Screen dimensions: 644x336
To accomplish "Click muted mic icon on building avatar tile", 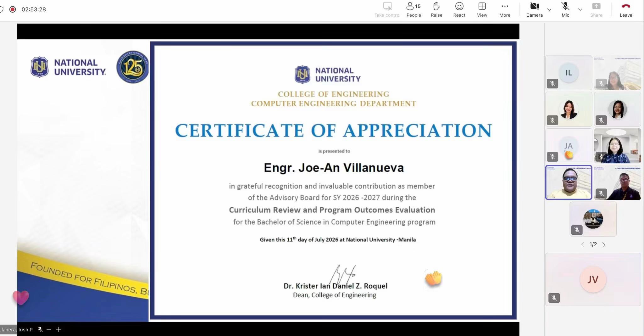I will click(577, 230).
